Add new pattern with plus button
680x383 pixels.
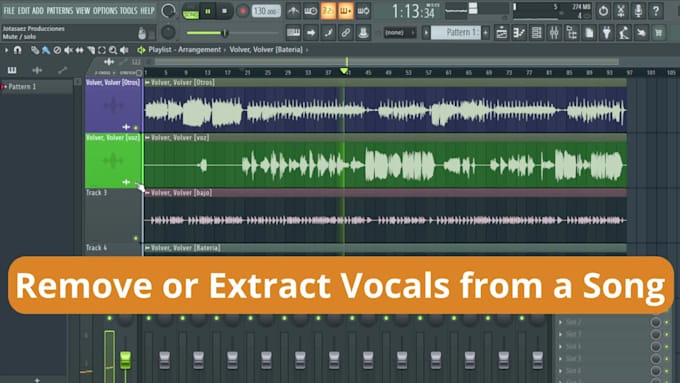486,33
